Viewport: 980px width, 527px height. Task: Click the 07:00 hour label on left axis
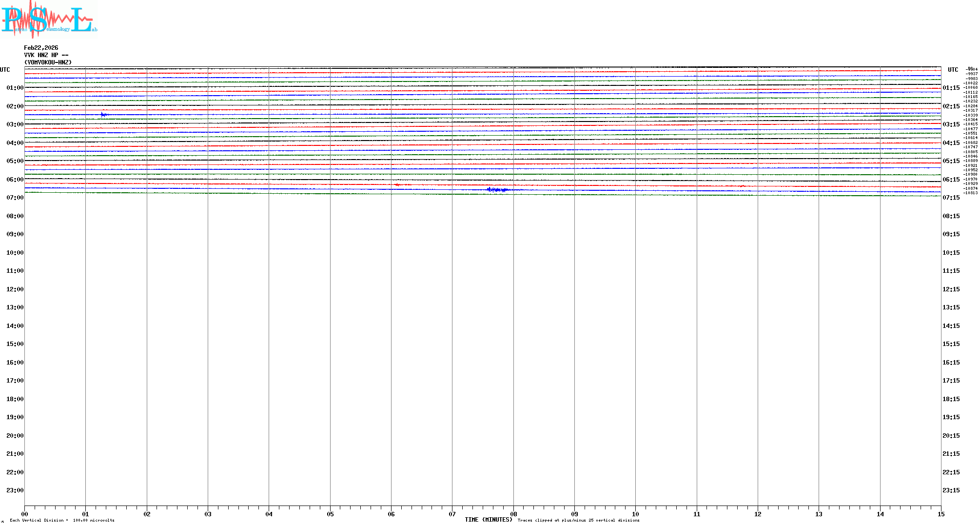[x=15, y=198]
